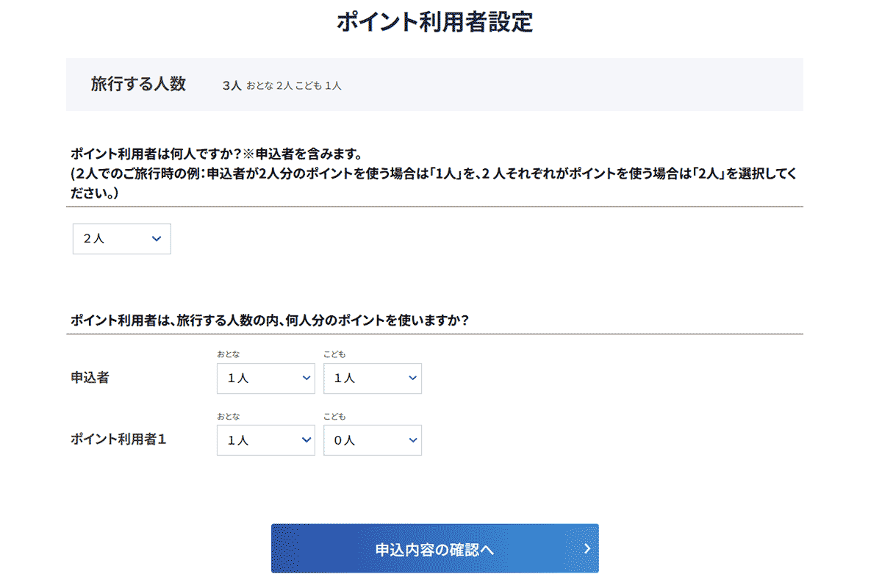Click the 何人分のポイントを使いますか question text
882x588 pixels.
pos(270,321)
